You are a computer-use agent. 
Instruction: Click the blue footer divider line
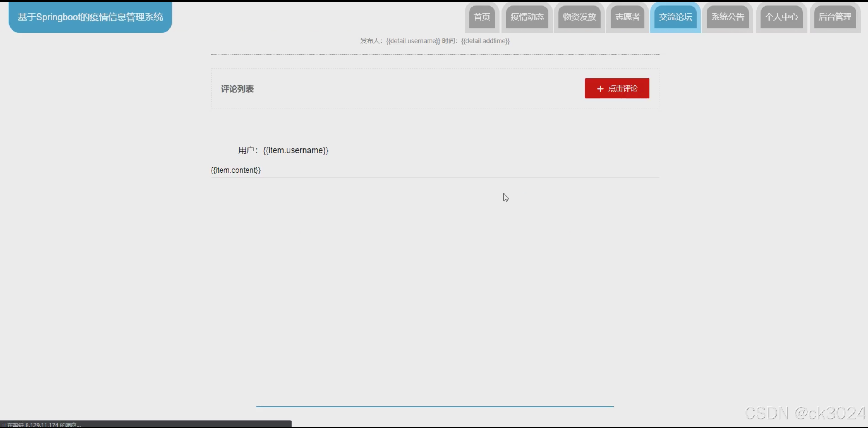435,406
